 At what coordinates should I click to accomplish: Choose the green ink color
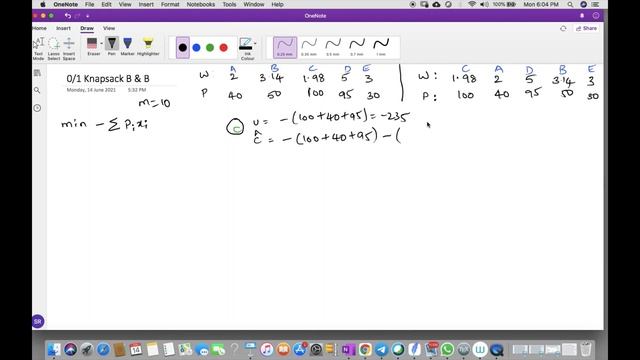click(x=210, y=48)
